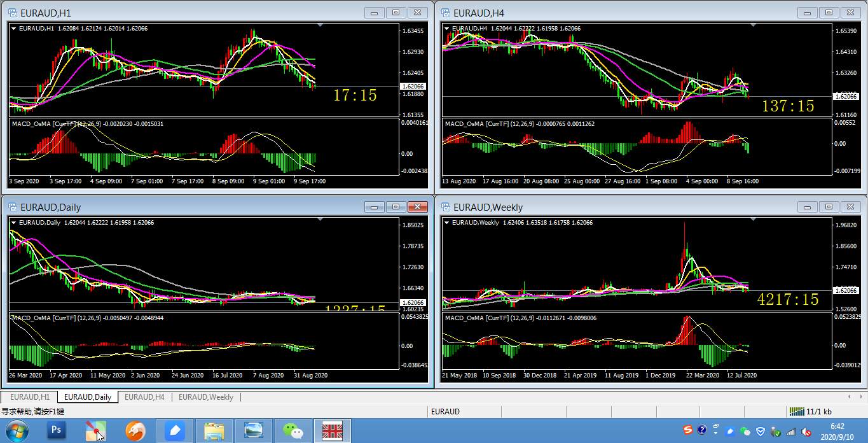Restore the EURAUD,H1 chart window
The height and width of the screenshot is (443, 868).
pyautogui.click(x=396, y=13)
